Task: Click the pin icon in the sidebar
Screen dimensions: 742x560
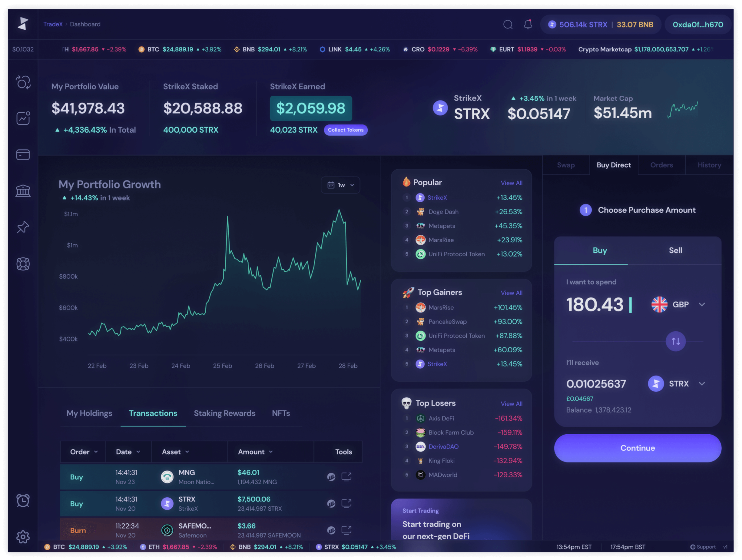Action: click(x=23, y=227)
